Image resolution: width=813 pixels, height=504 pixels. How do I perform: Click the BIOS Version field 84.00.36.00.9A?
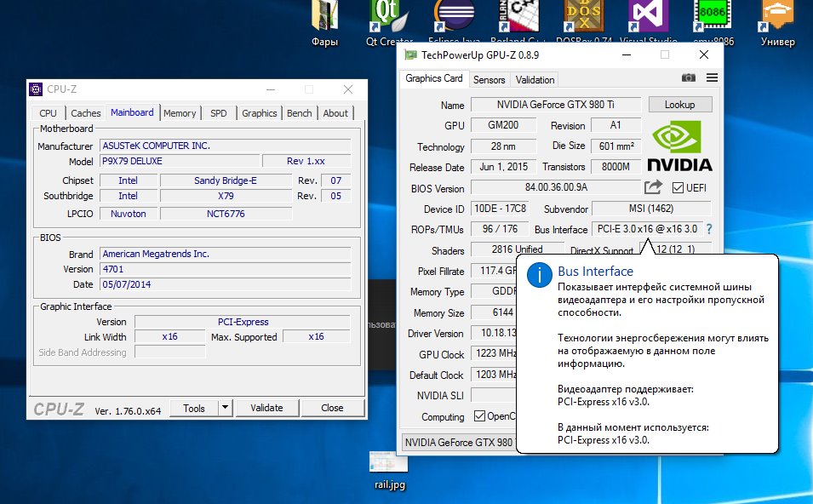[556, 187]
